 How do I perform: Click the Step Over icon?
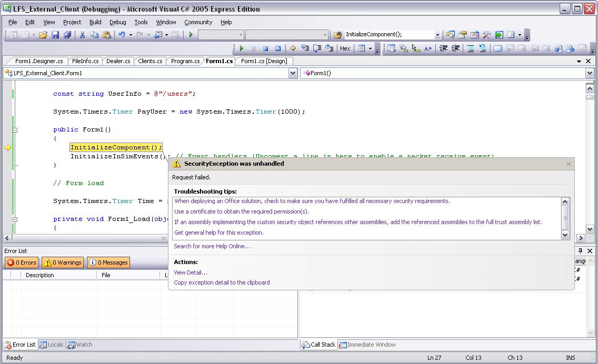pyautogui.click(x=317, y=48)
